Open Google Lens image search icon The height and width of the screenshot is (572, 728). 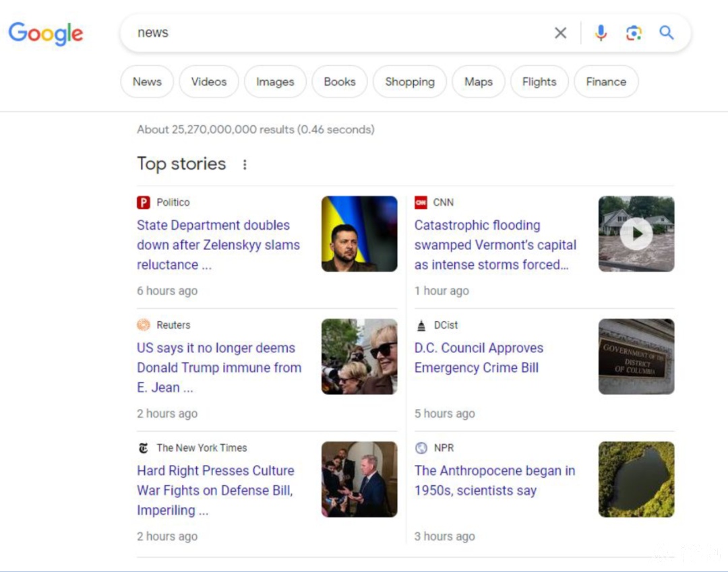pyautogui.click(x=634, y=33)
